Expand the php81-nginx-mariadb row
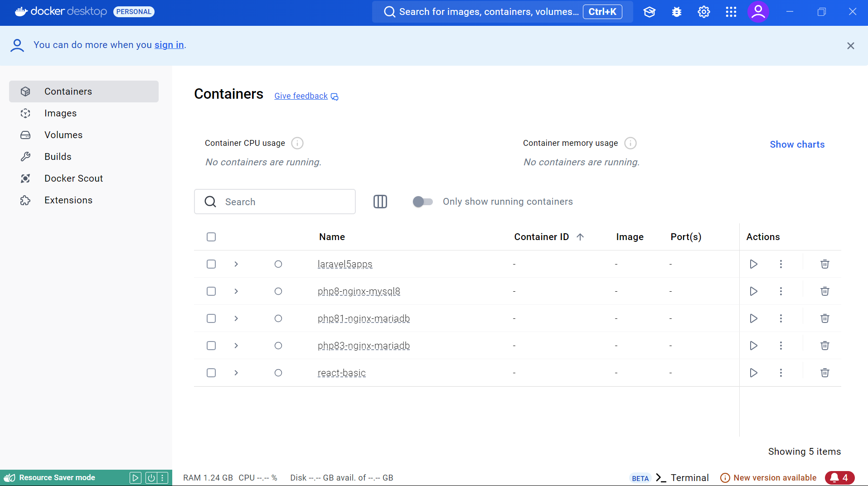 tap(236, 318)
